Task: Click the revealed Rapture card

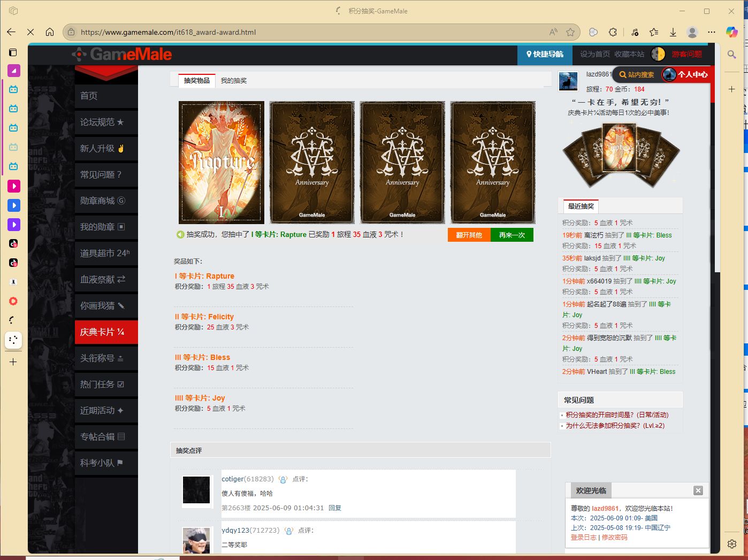Action: point(221,163)
